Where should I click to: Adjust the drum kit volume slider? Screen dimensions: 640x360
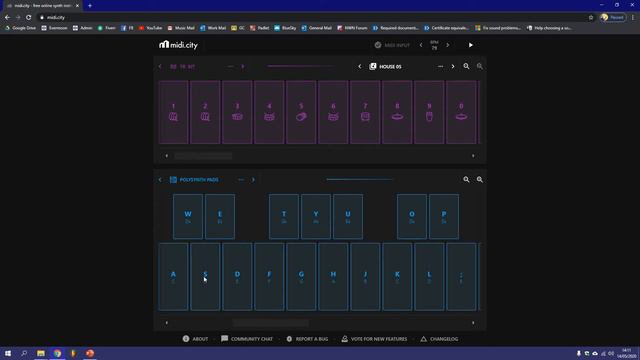301,66
